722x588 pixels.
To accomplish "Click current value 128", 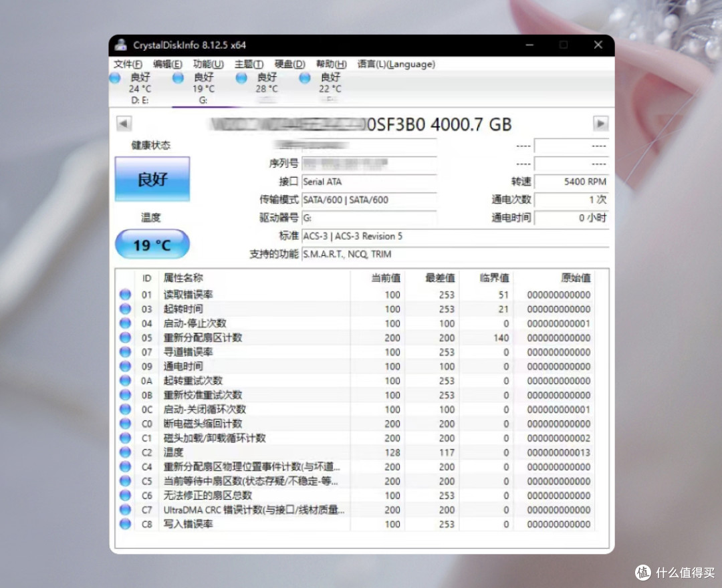I will 392,452.
